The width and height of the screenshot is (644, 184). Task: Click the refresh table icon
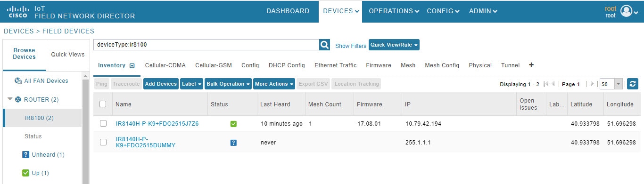coord(633,84)
